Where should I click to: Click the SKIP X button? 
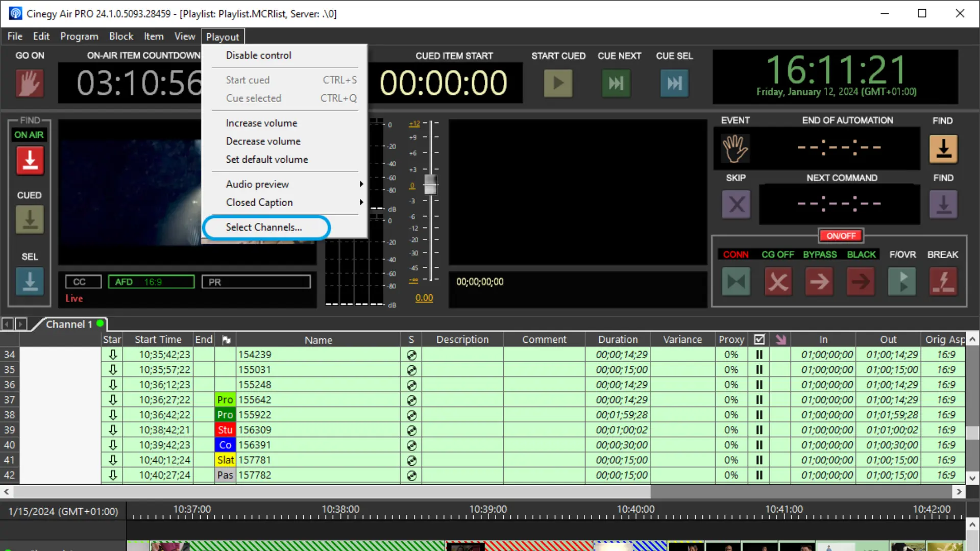point(736,205)
